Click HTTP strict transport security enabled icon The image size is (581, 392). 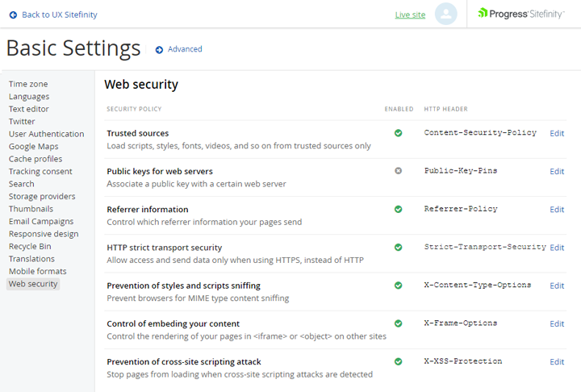coord(399,248)
